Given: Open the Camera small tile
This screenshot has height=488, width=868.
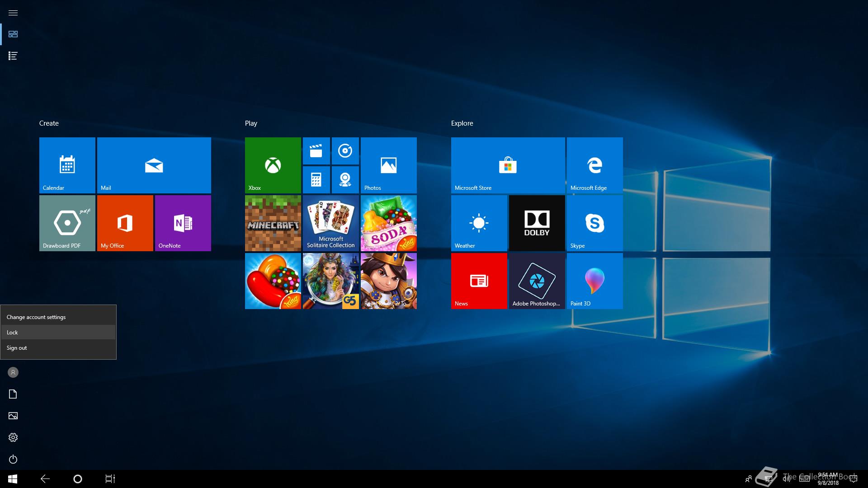Looking at the screenshot, I should pyautogui.click(x=345, y=180).
